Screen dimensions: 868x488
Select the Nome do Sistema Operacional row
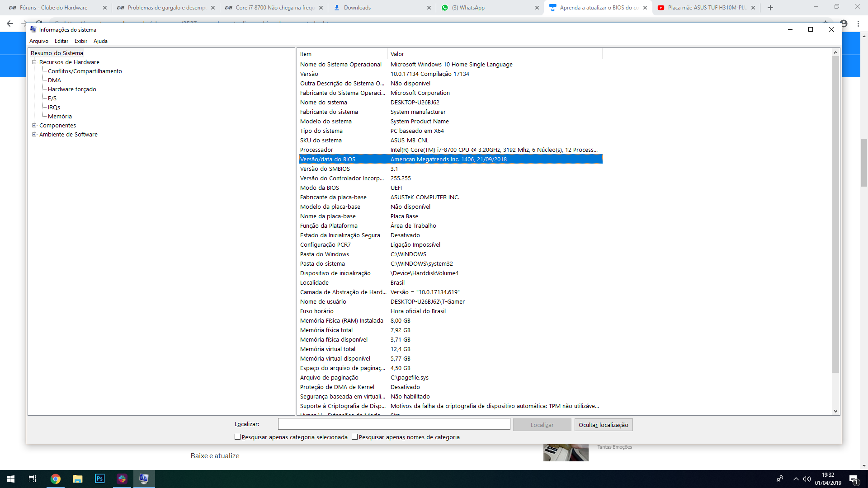tap(451, 65)
